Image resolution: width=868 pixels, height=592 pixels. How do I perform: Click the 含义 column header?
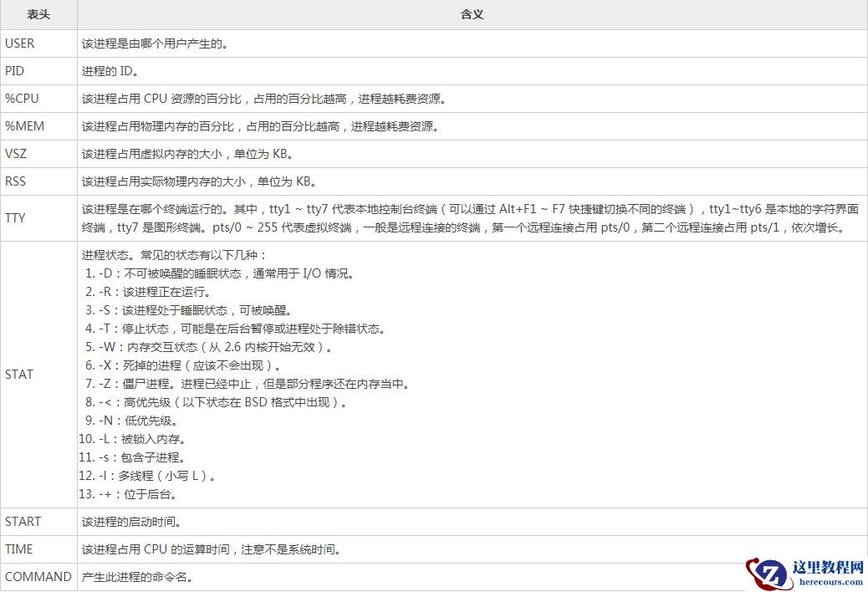click(x=471, y=14)
